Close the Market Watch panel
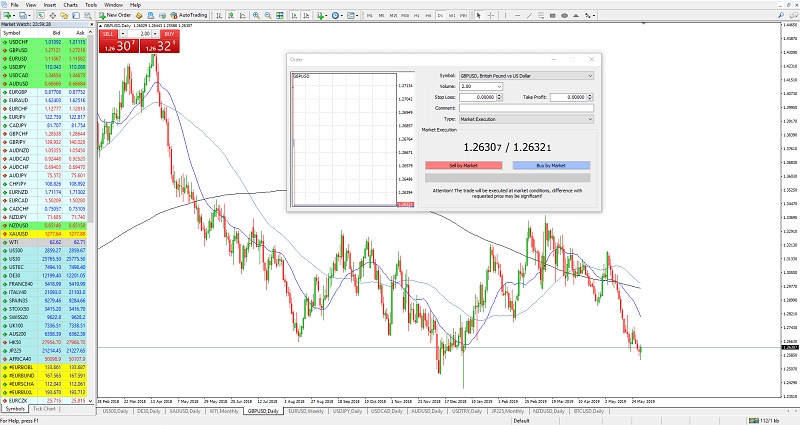The height and width of the screenshot is (425, 800). pyautogui.click(x=92, y=24)
